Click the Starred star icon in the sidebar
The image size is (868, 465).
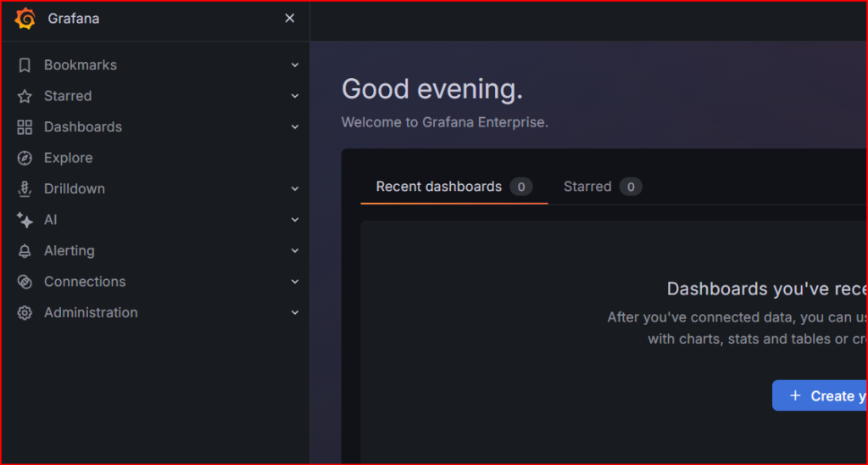(25, 97)
